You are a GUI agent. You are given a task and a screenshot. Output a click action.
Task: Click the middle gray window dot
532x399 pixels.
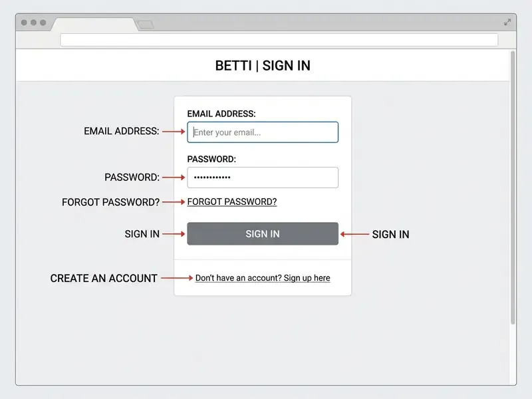coord(34,23)
